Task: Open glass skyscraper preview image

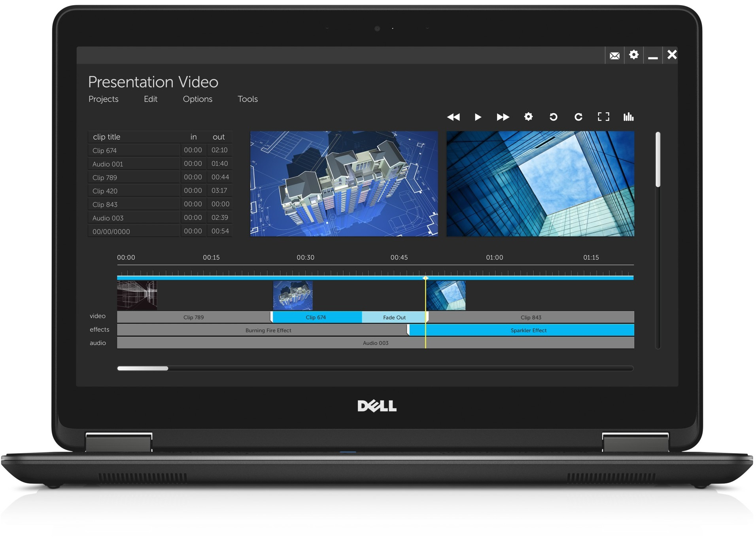Action: pos(540,184)
